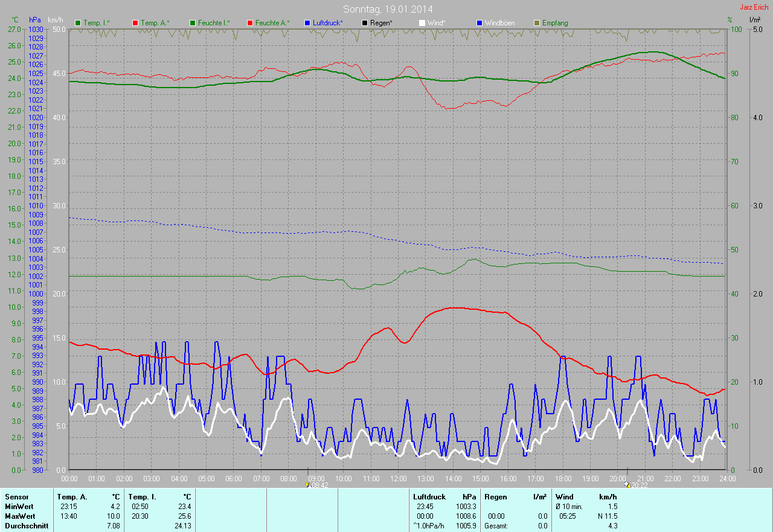Click the green Temp. I.* legend swatch

pos(78,23)
